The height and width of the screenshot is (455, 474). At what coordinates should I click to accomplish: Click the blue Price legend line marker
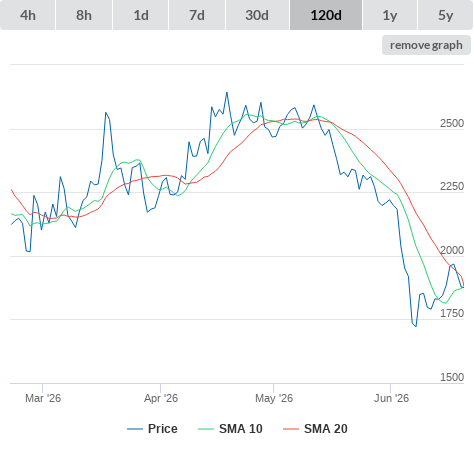coord(135,429)
